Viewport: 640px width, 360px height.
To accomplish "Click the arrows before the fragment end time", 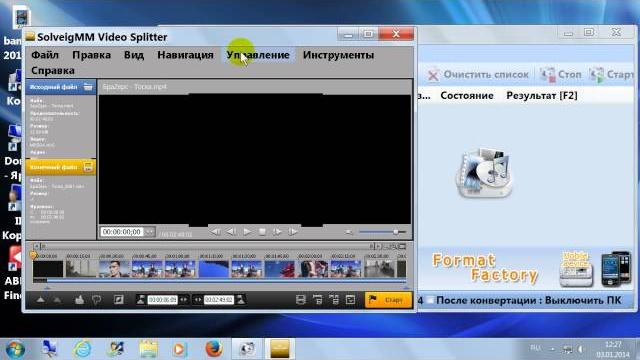I will coord(198,300).
